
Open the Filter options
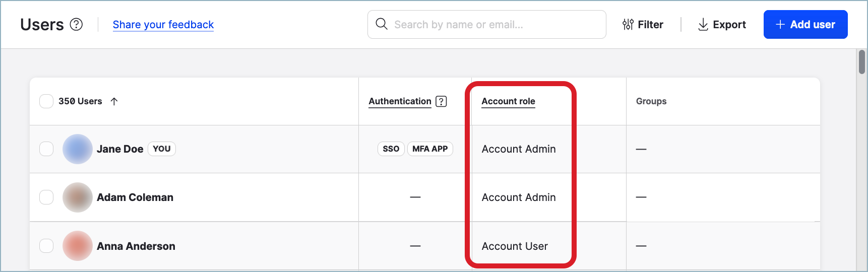pyautogui.click(x=643, y=24)
